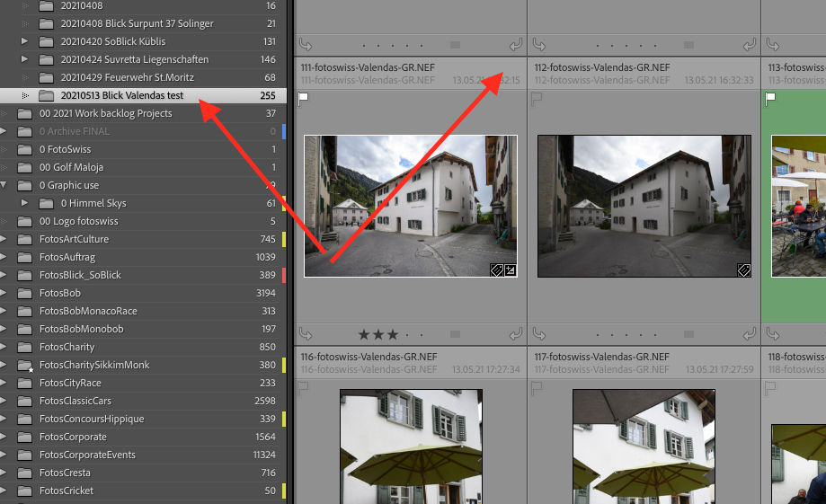Image resolution: width=826 pixels, height=504 pixels.
Task: Toggle pick flag on photo 117-fotoswiss-Valendas
Action: pos(537,389)
